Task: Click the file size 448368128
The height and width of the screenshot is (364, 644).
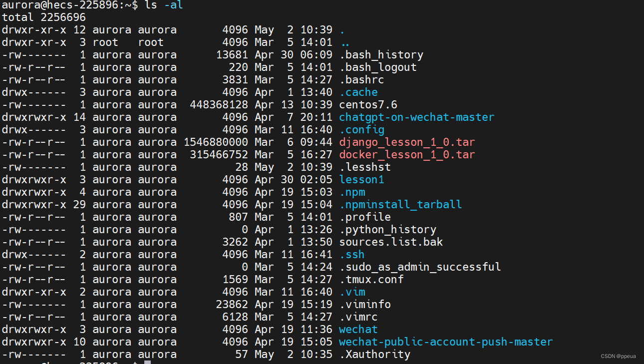Action: tap(219, 105)
